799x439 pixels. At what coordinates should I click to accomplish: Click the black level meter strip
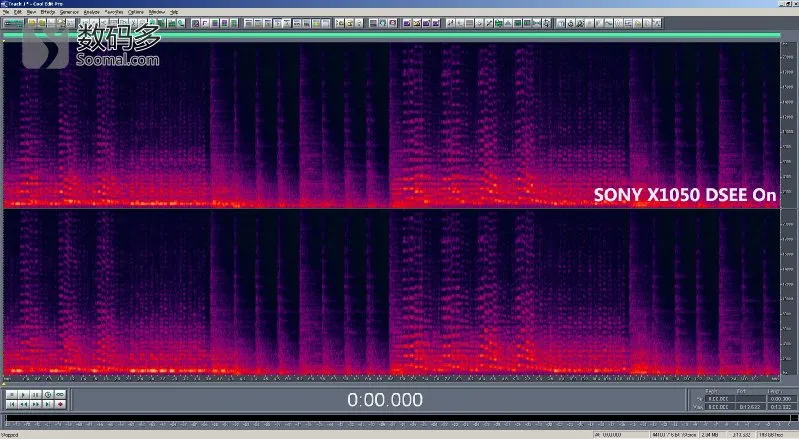[x=397, y=419]
